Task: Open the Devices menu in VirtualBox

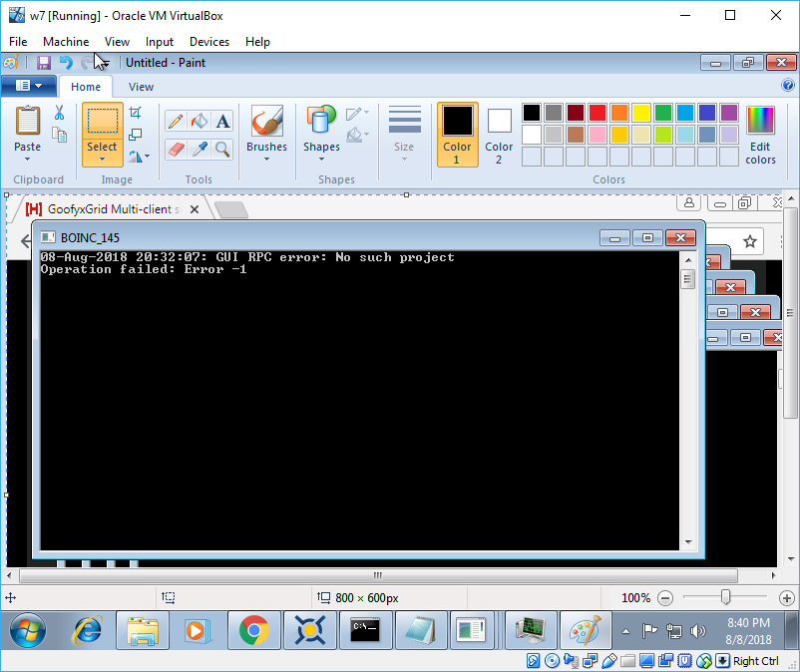Action: point(208,42)
